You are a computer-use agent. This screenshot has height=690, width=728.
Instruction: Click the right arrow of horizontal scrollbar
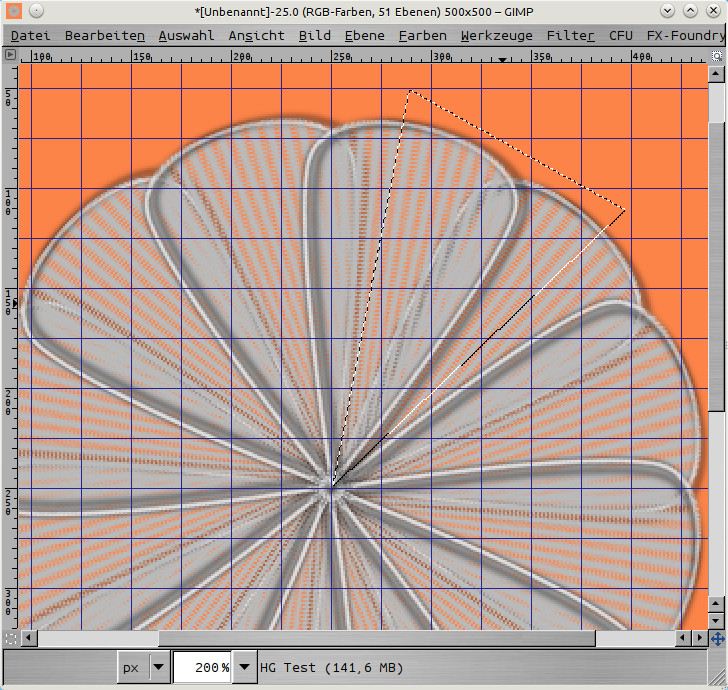[x=699, y=638]
